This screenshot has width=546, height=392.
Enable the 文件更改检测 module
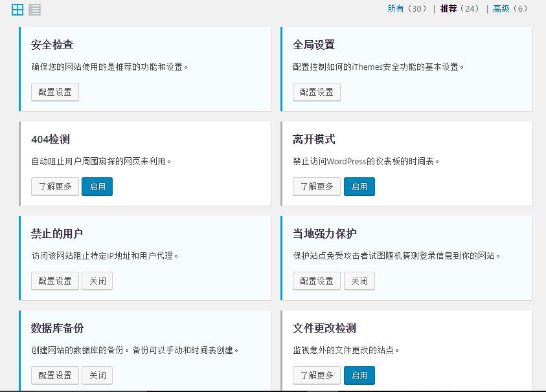click(359, 375)
